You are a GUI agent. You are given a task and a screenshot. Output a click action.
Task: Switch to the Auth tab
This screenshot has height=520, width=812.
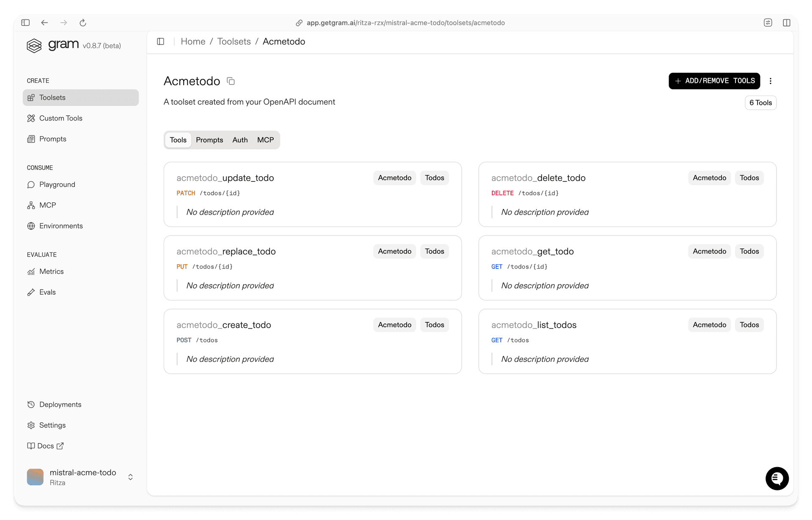(x=240, y=140)
